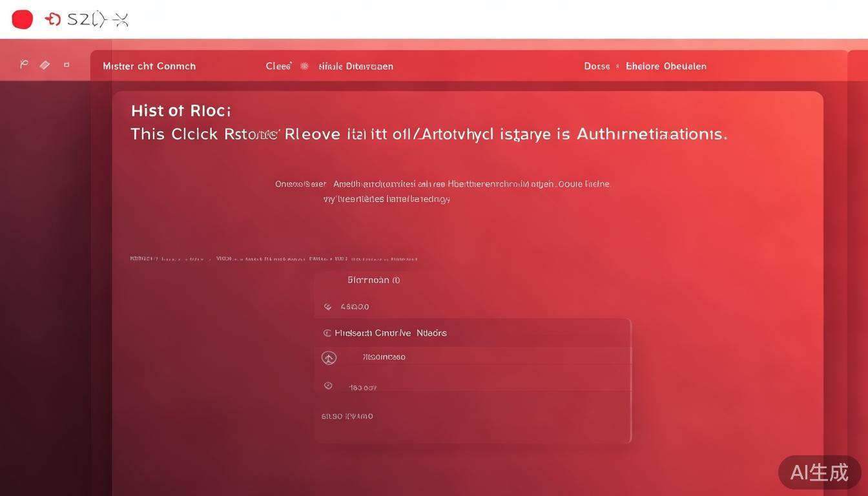Viewport: 868px width, 496px height.
Task: Select the 'Cleef' menu item
Action: tap(278, 66)
